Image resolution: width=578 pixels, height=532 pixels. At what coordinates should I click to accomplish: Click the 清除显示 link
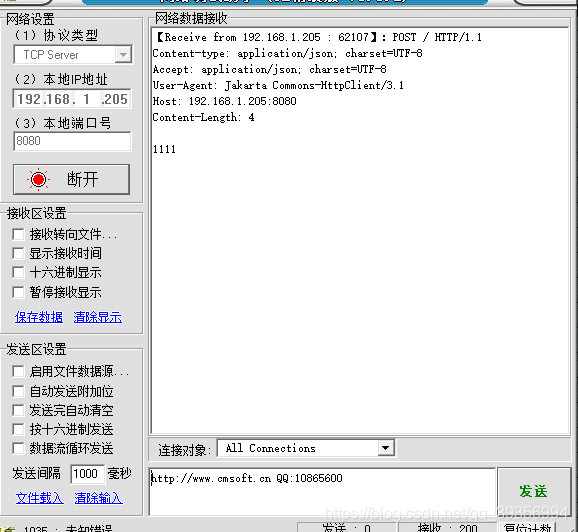pyautogui.click(x=98, y=317)
